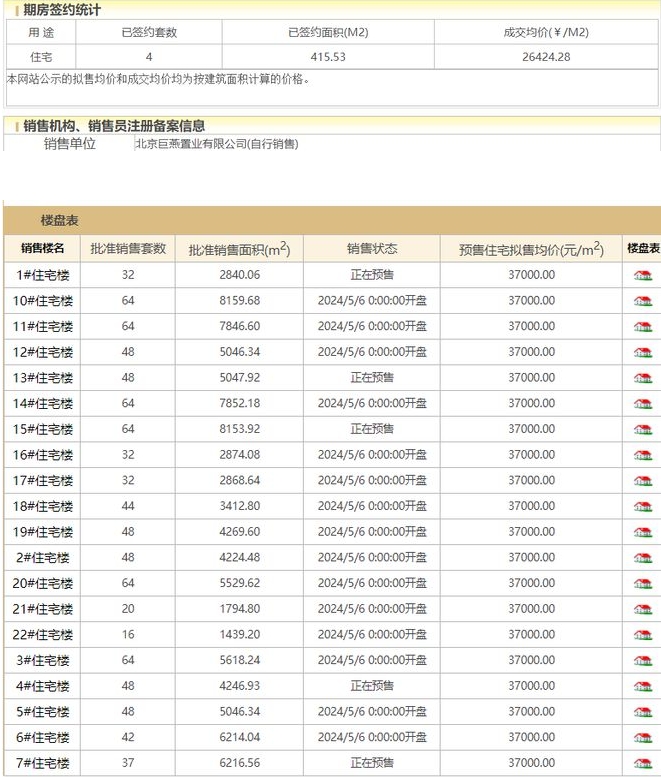Click the 批准销售套数 column header
Screen dimensions: 661x777
pos(128,248)
